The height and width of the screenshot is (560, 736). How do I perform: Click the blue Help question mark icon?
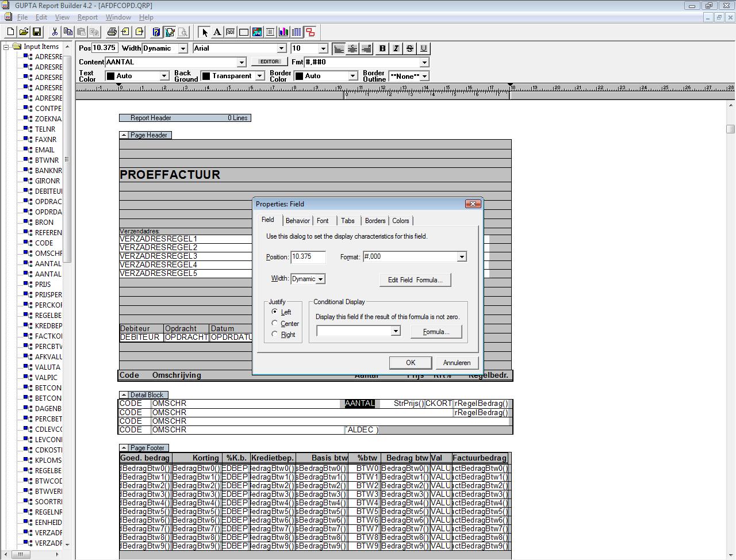[x=156, y=32]
